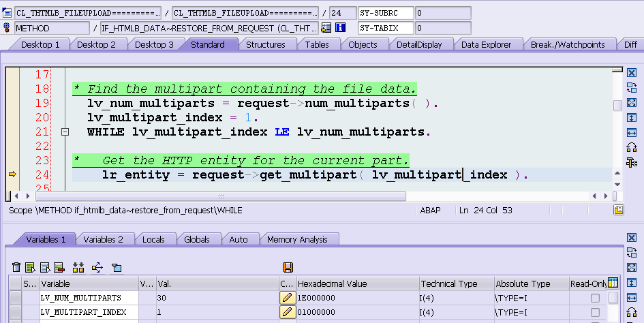Click the full screen icon beside variables panel

632,268
